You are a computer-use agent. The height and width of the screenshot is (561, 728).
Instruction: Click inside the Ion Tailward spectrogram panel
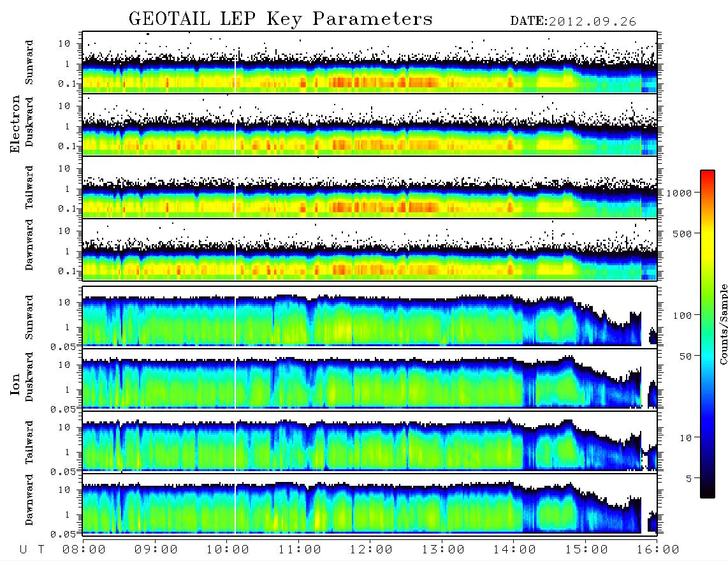[x=370, y=442]
